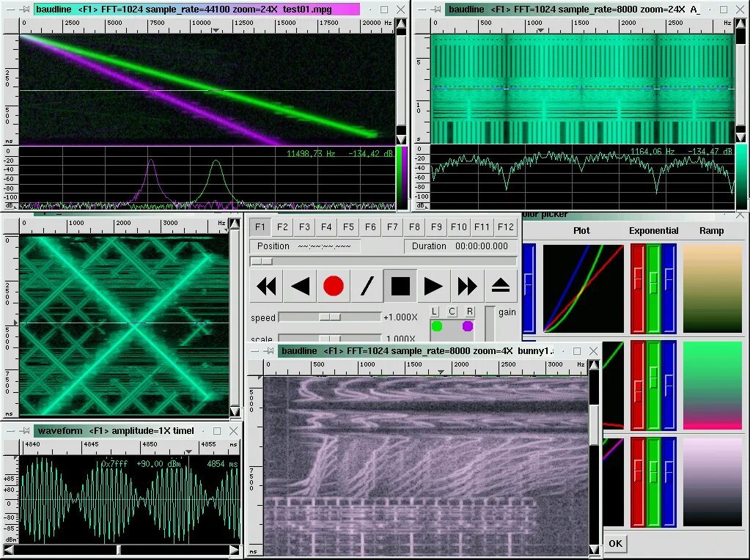
Task: Click the green Exponential slider beside the beige ramp
Action: point(653,288)
